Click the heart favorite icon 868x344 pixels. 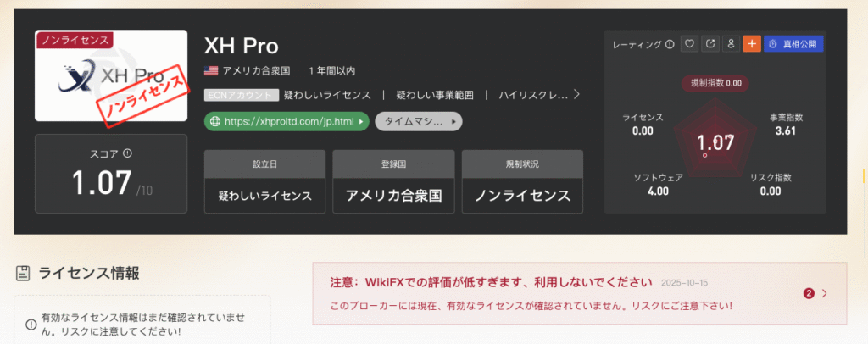click(690, 43)
